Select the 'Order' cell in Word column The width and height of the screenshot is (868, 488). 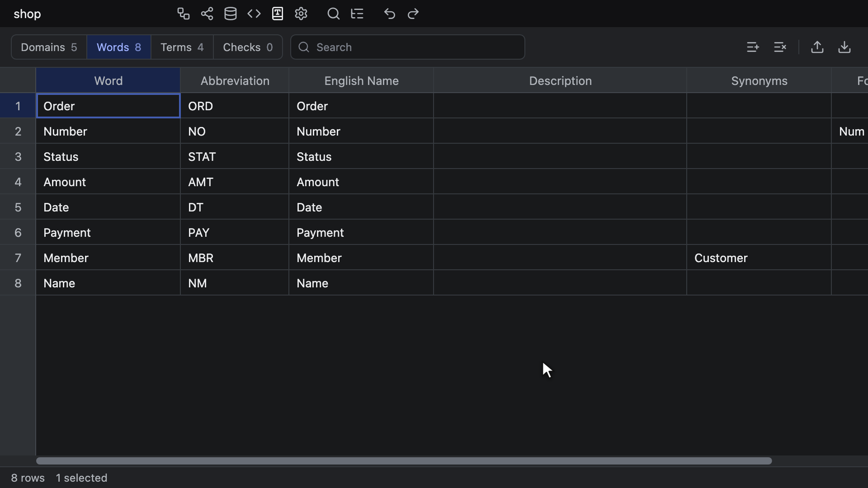(x=108, y=106)
